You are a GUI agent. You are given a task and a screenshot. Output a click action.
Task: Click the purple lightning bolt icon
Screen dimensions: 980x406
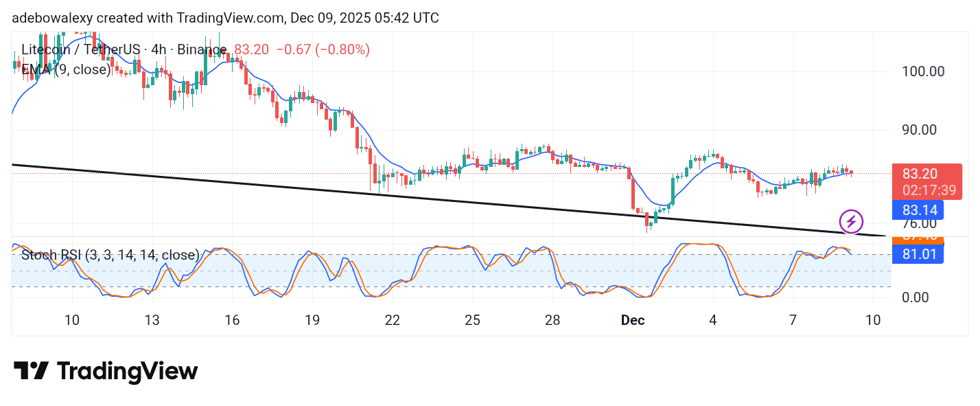point(851,222)
